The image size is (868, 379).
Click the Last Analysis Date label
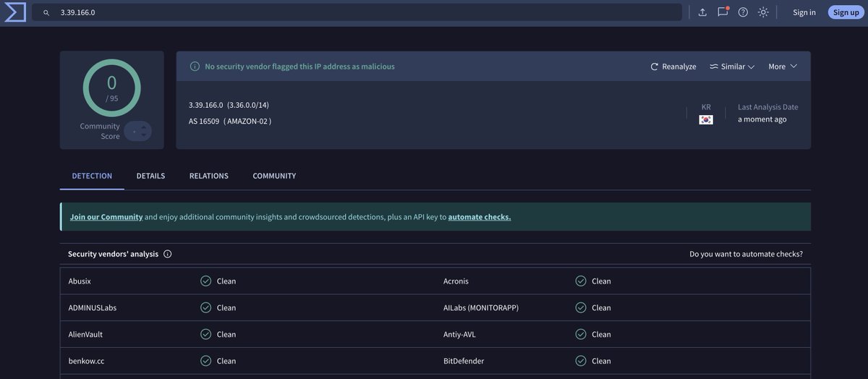(768, 107)
